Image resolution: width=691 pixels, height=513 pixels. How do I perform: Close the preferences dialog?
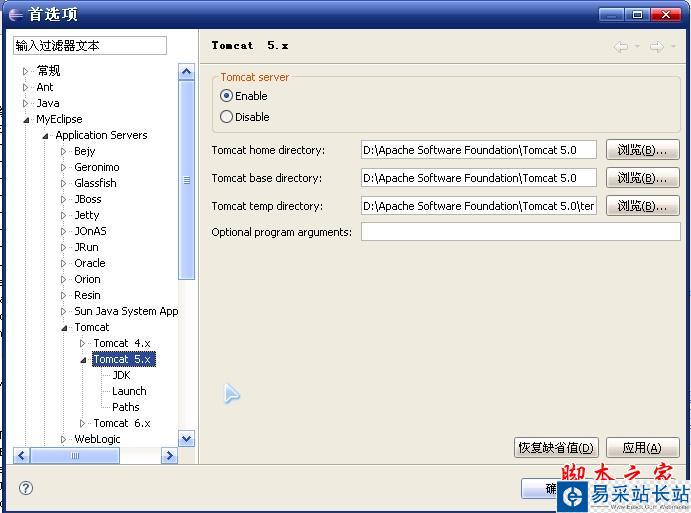click(x=665, y=15)
